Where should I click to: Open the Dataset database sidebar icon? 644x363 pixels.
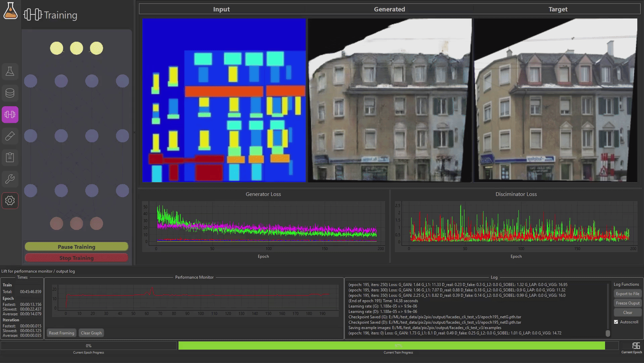point(10,93)
